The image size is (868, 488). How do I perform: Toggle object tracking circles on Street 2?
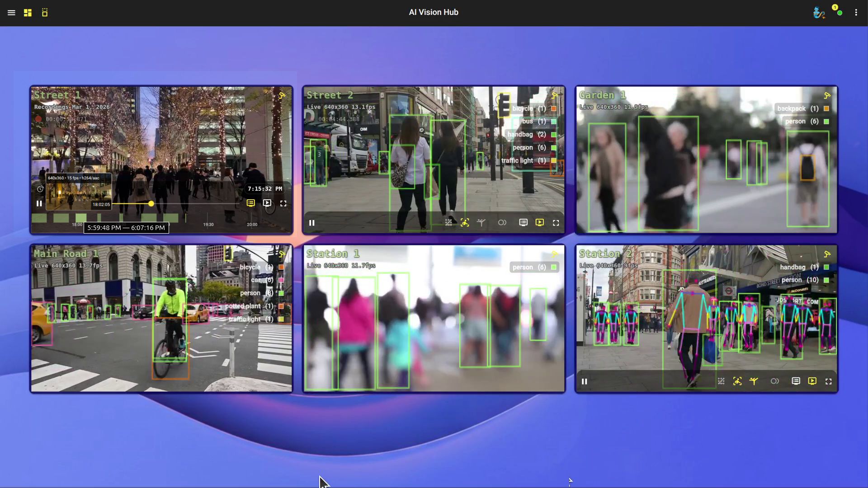coord(502,223)
